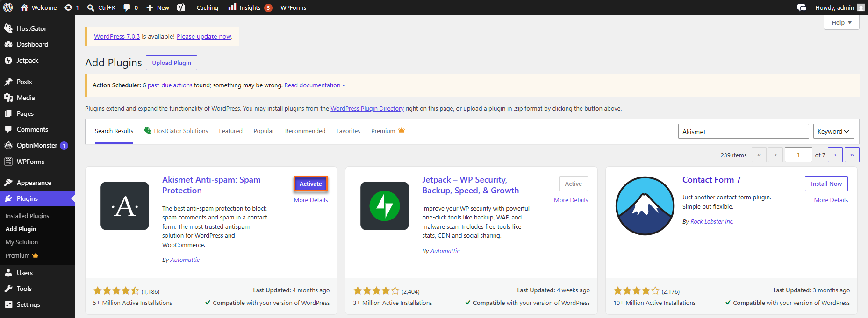This screenshot has width=868, height=318.
Task: Open the Welcome site home link
Action: pyautogui.click(x=39, y=7)
